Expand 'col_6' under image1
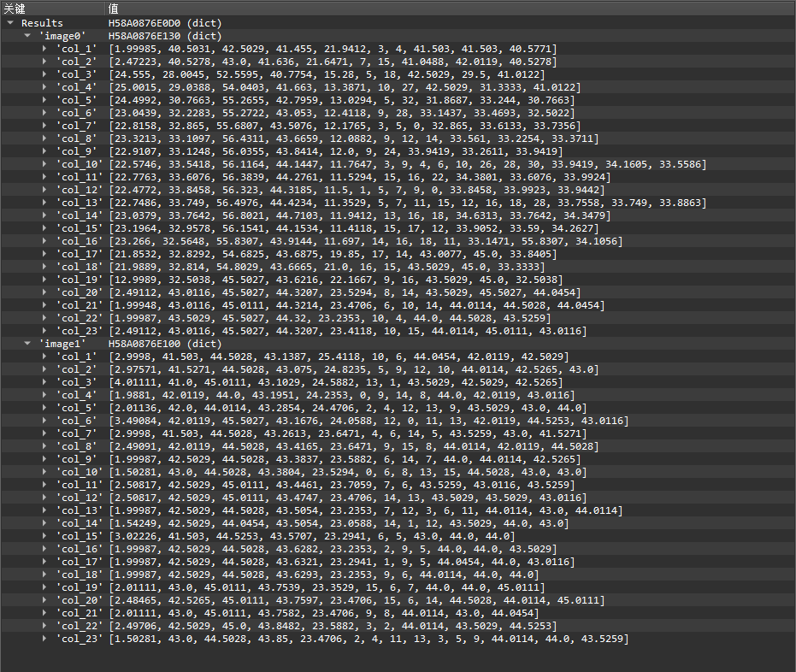This screenshot has width=796, height=672. tap(44, 421)
